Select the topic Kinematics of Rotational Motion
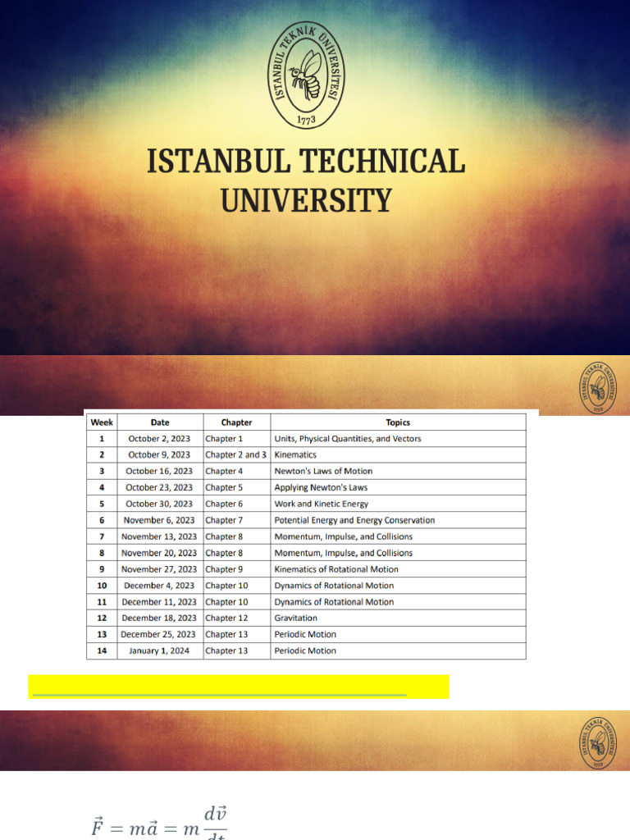 coord(336,569)
